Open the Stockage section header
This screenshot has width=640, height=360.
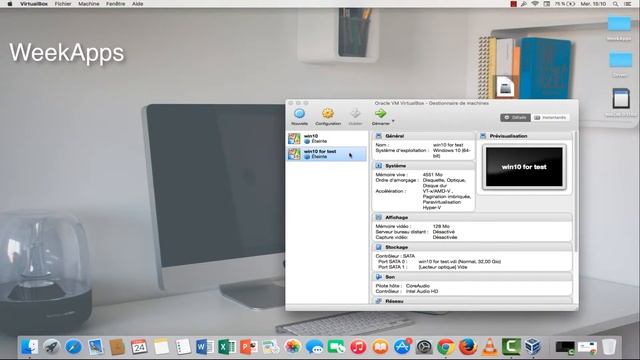click(x=472, y=247)
